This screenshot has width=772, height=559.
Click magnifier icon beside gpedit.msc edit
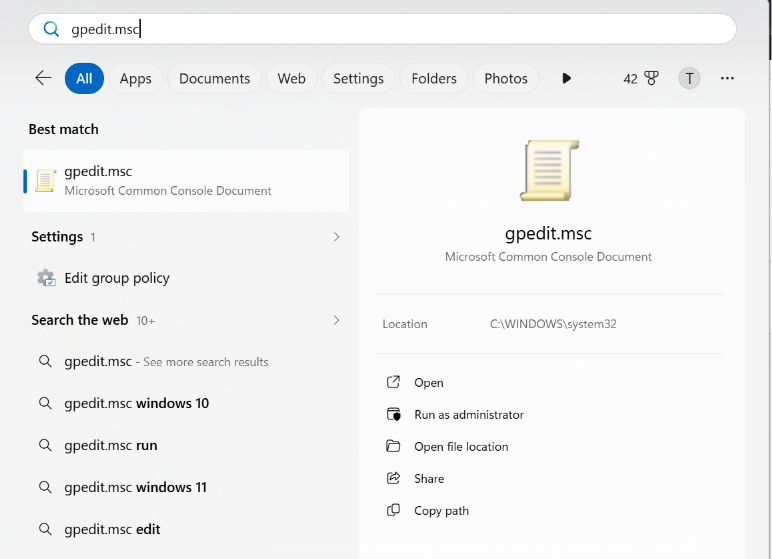coord(45,529)
